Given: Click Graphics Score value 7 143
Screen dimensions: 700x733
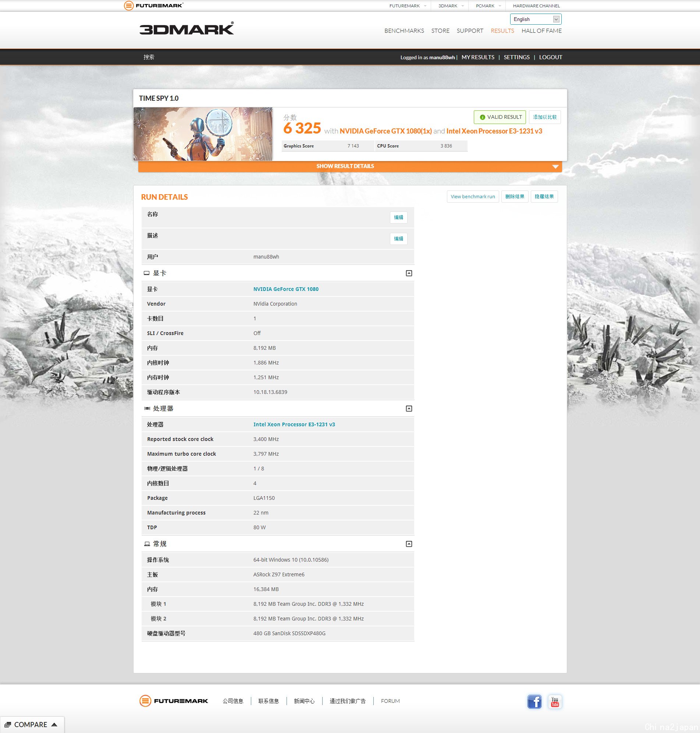Looking at the screenshot, I should (353, 146).
